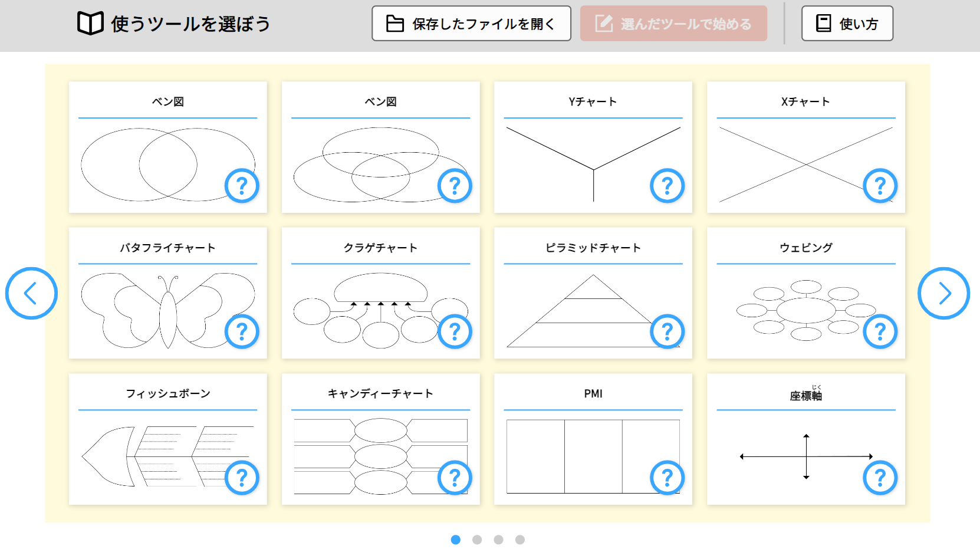Select the ウェビング webbing card

pos(806,293)
